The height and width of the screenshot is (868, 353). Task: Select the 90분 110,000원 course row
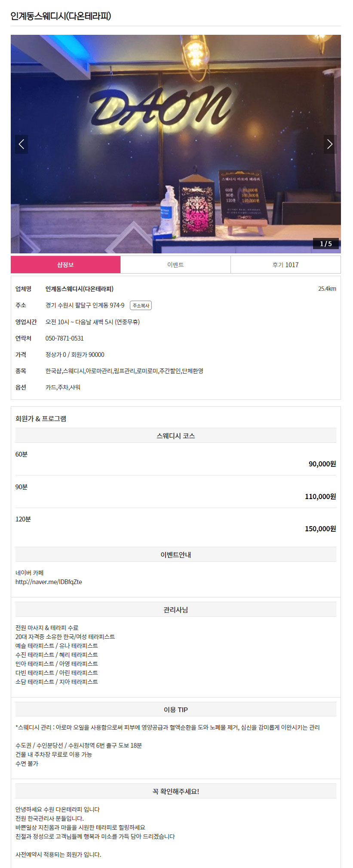(x=176, y=492)
